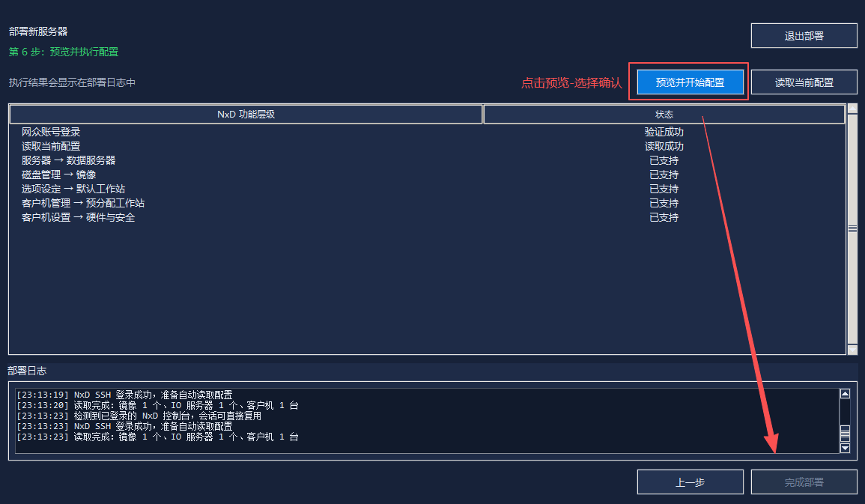
Task: Click the NxD 功能层级 column header
Action: point(246,114)
